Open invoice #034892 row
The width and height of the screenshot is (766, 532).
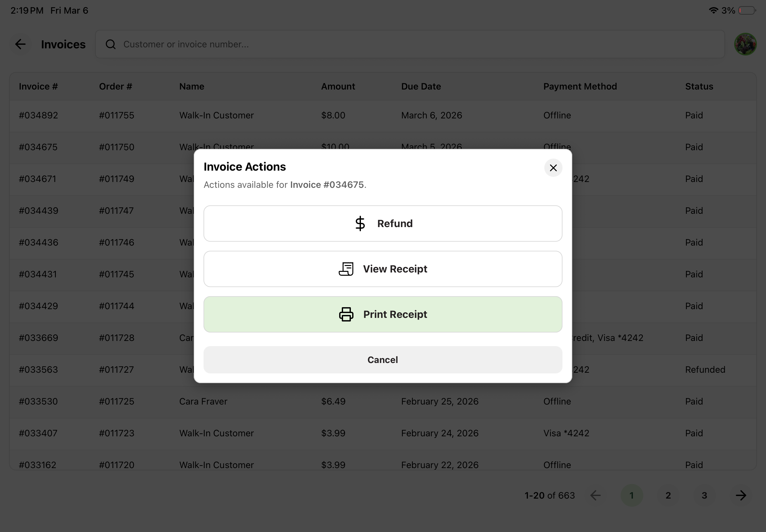coord(39,115)
